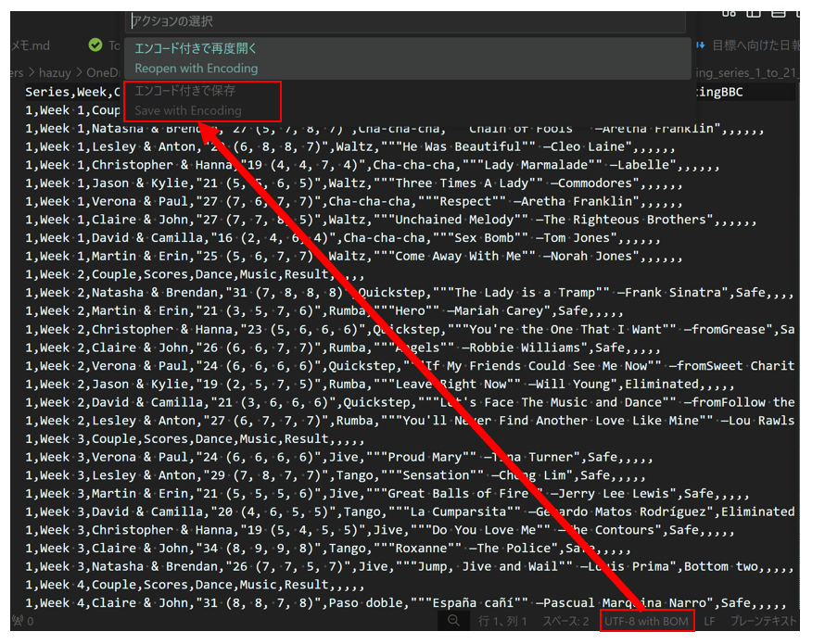Click line containing "Lady Marmalade"
The width and height of the screenshot is (825, 644).
coord(372,165)
